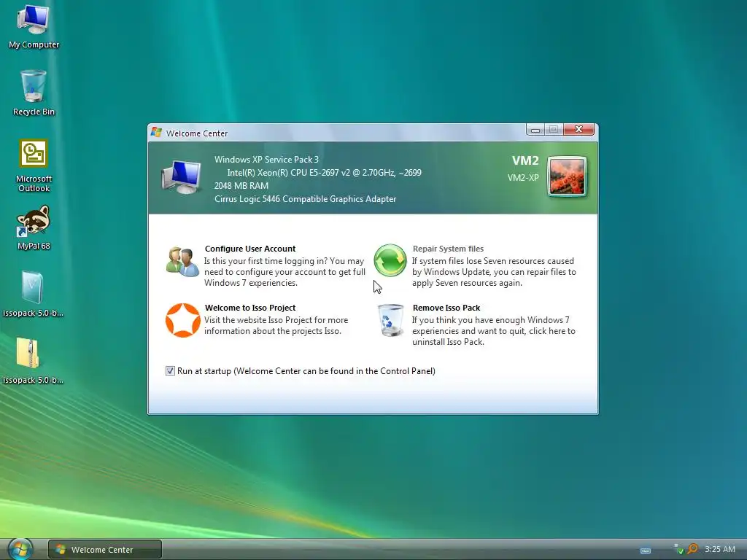Viewport: 747px width, 560px height.
Task: Open the Remove Isso Pack link
Action: (x=446, y=308)
